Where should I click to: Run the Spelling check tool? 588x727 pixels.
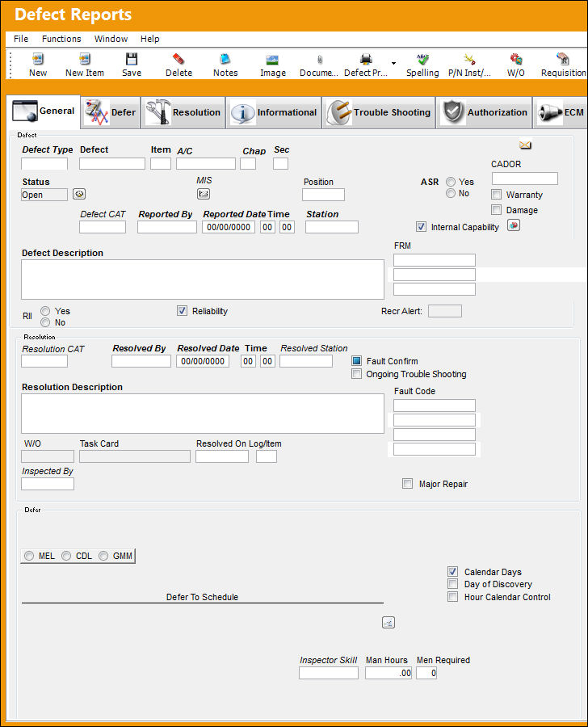coord(422,59)
